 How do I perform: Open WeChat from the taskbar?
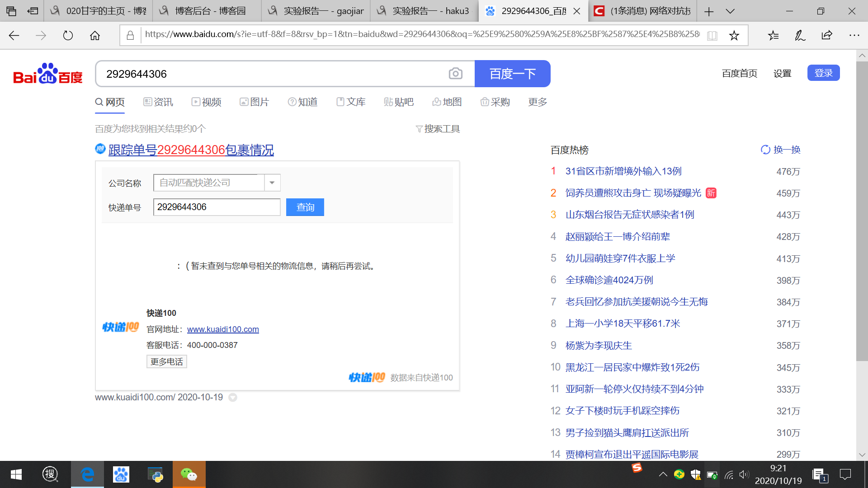189,474
